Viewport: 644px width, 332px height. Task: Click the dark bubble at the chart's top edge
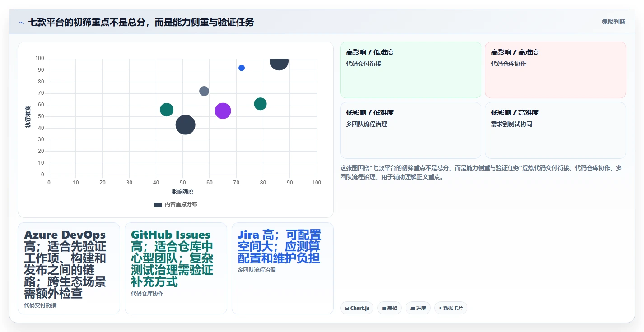[279, 64]
